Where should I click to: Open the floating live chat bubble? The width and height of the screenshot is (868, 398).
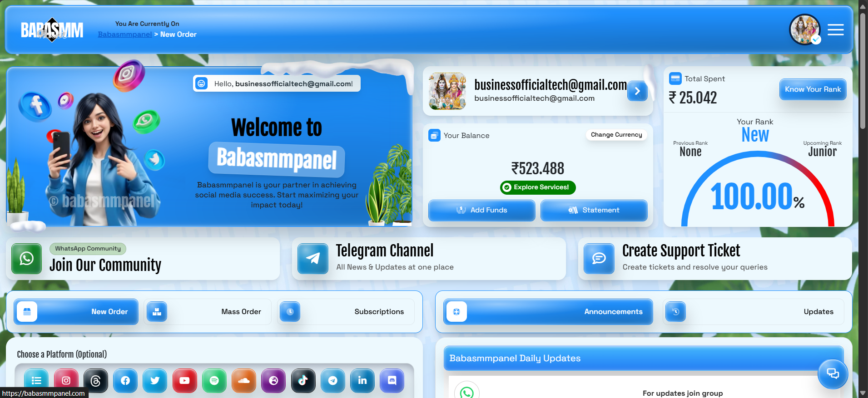pos(833,374)
